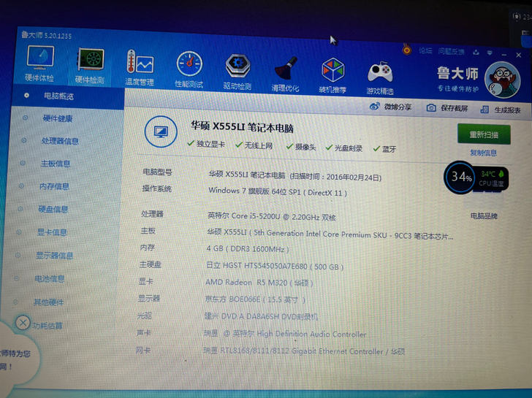Click 电脑品牌 label on the right
The width and height of the screenshot is (532, 398).
[484, 216]
